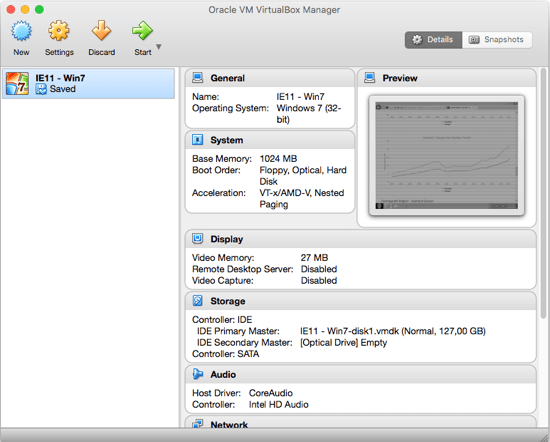Viewport: 550px width, 442px height.
Task: Click the Operating System Windows 7 (32-bit) value
Action: pos(309,114)
